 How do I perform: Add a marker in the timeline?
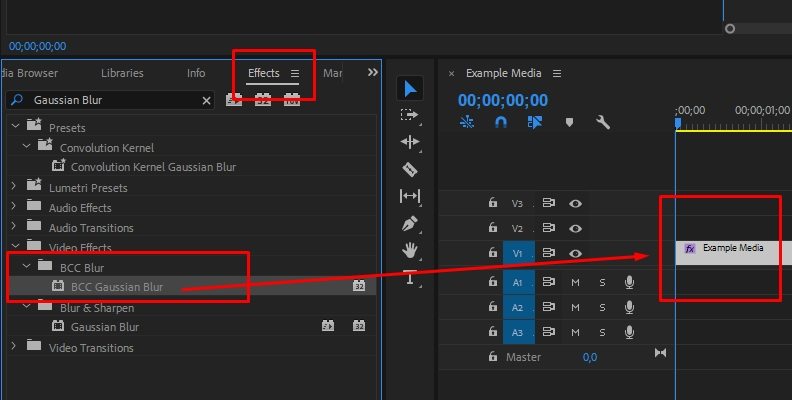coord(569,122)
